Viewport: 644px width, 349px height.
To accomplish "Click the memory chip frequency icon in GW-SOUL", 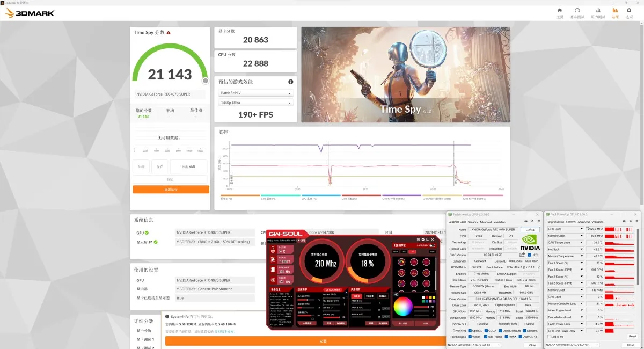I will (x=273, y=270).
